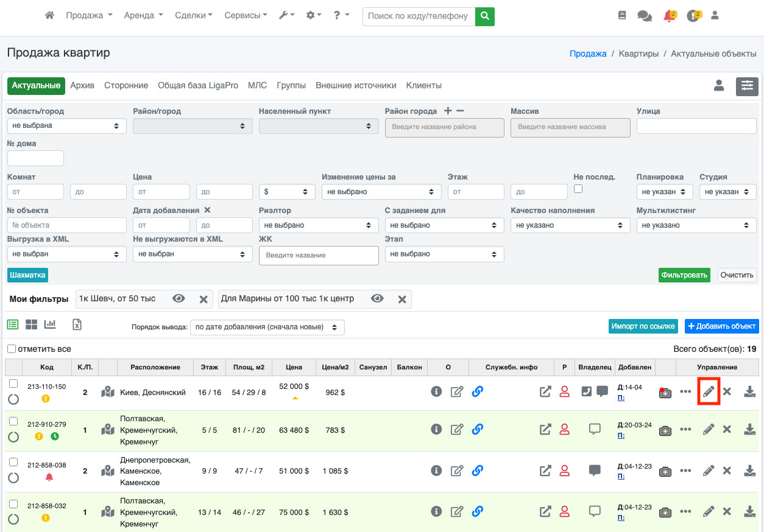This screenshot has width=764, height=532.
Task: Open photo camera icon for Kyiv Desnyansky listing
Action: [x=665, y=393]
